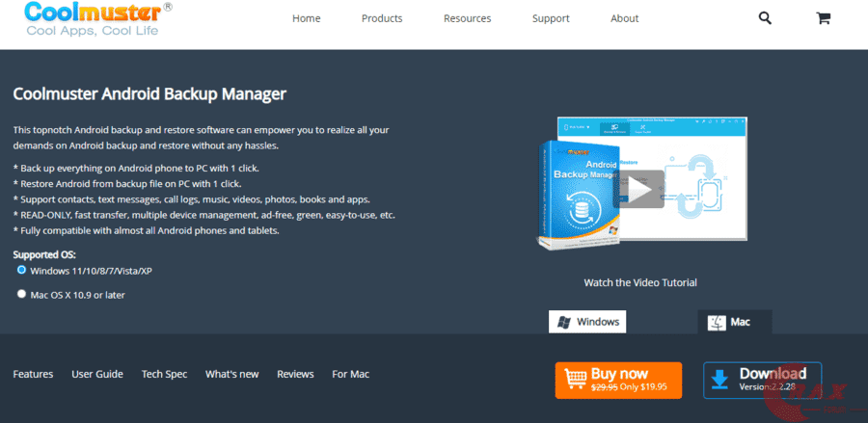Click the Windows logo icon on the tab
This screenshot has width=868, height=423.
point(564,322)
